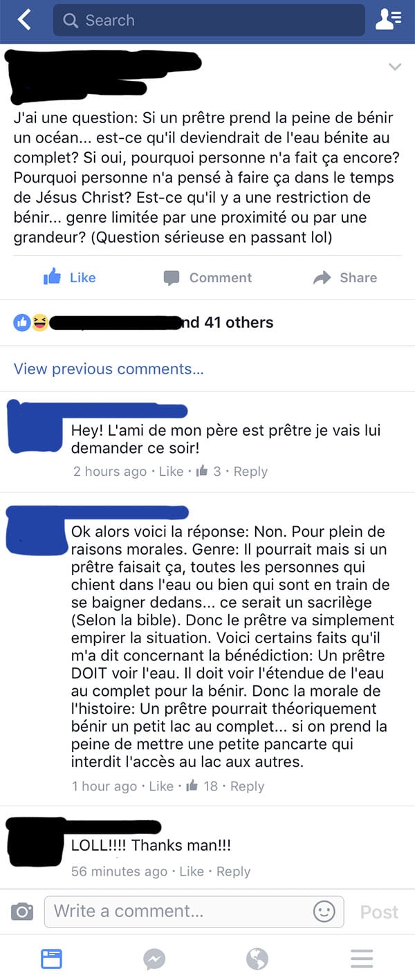
Task: Open the notifications globe icon
Action: click(257, 959)
